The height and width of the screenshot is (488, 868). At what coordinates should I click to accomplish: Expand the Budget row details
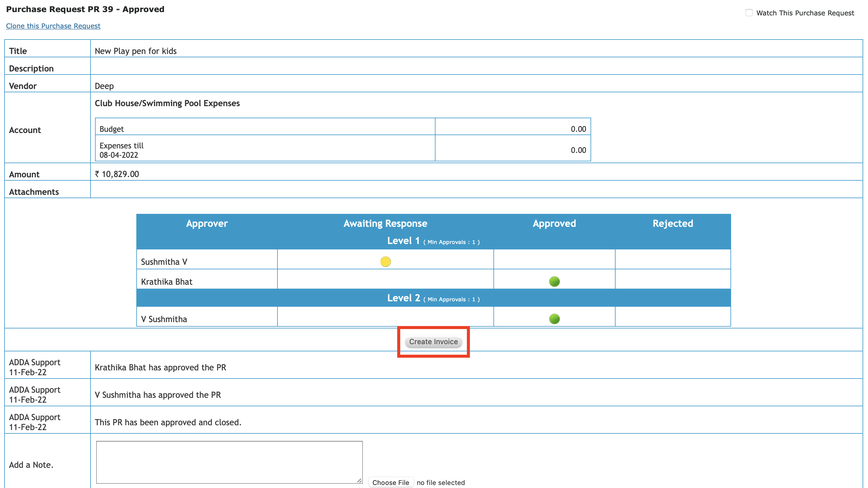[112, 128]
